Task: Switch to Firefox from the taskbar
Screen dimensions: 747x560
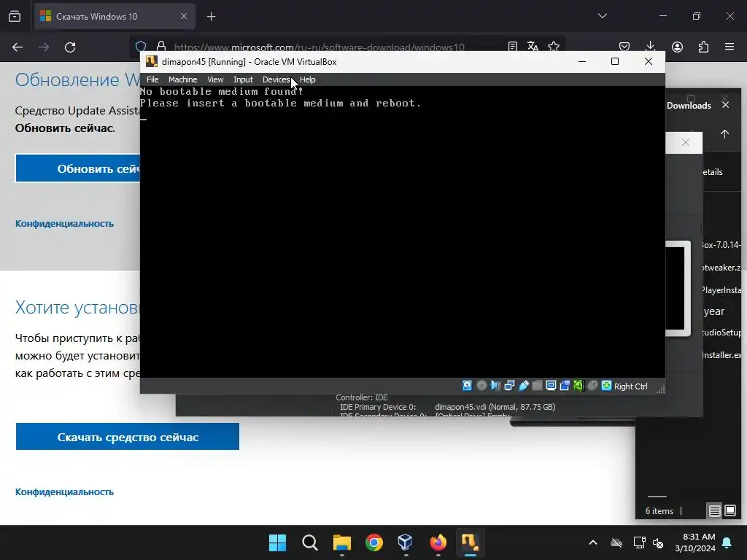Action: [x=438, y=542]
